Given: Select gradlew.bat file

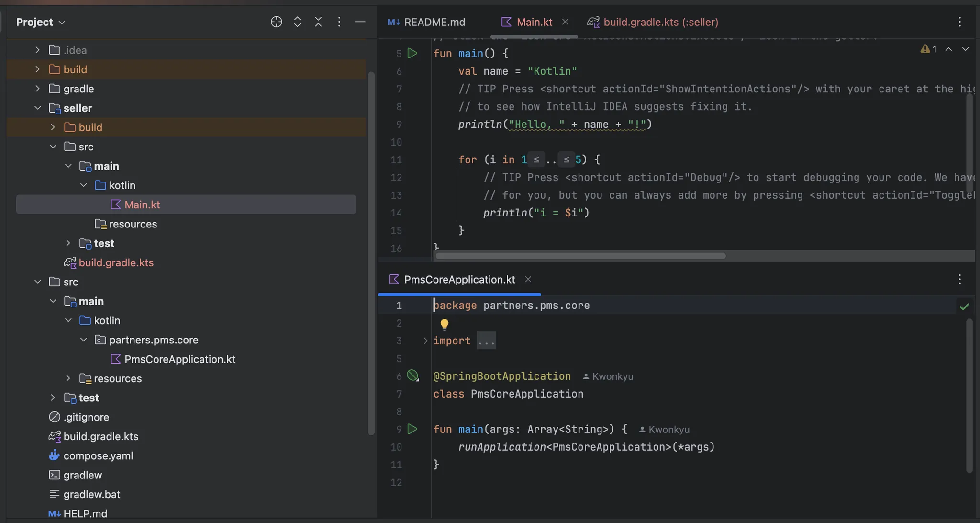Looking at the screenshot, I should 91,494.
